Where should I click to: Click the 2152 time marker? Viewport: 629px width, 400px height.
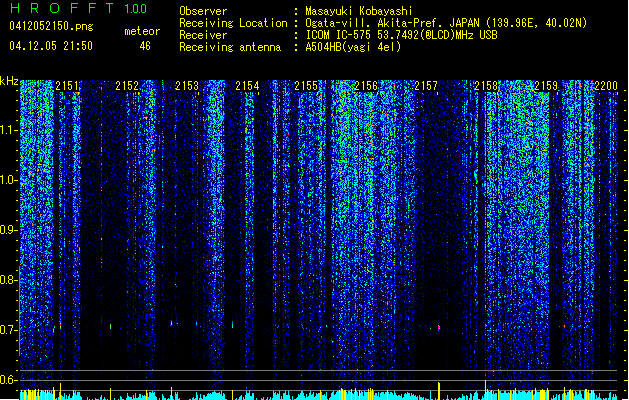pos(127,85)
